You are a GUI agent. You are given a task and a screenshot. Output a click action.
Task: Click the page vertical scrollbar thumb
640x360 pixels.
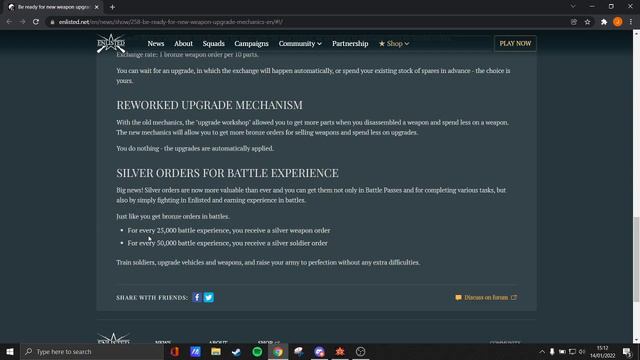[636, 260]
